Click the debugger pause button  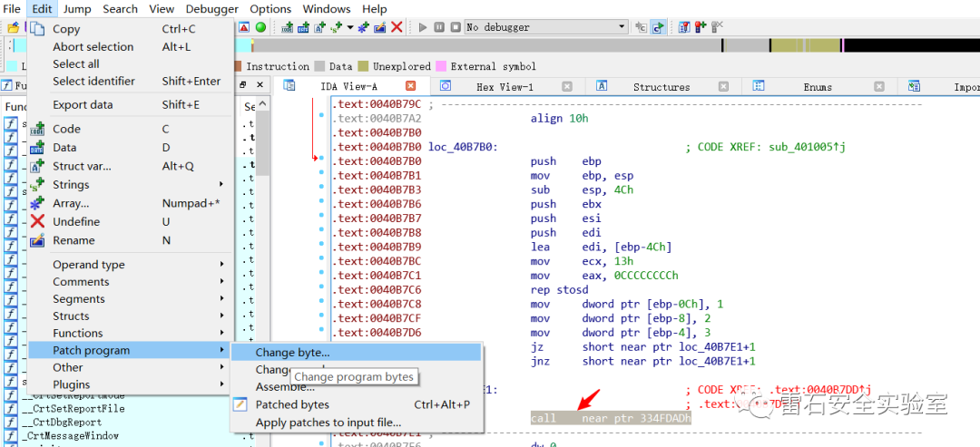(439, 27)
